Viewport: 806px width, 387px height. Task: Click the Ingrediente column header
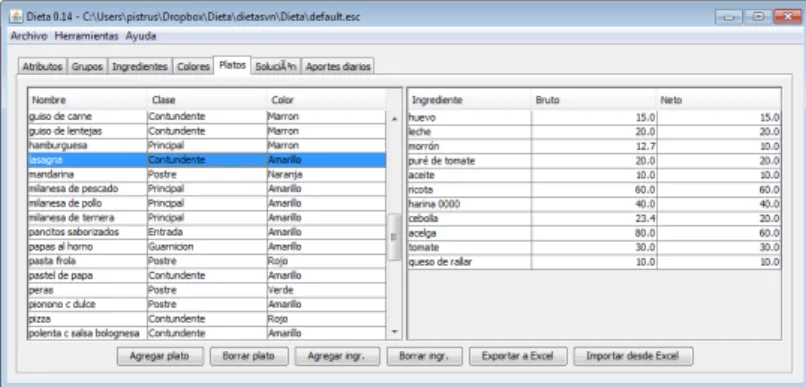tap(469, 100)
